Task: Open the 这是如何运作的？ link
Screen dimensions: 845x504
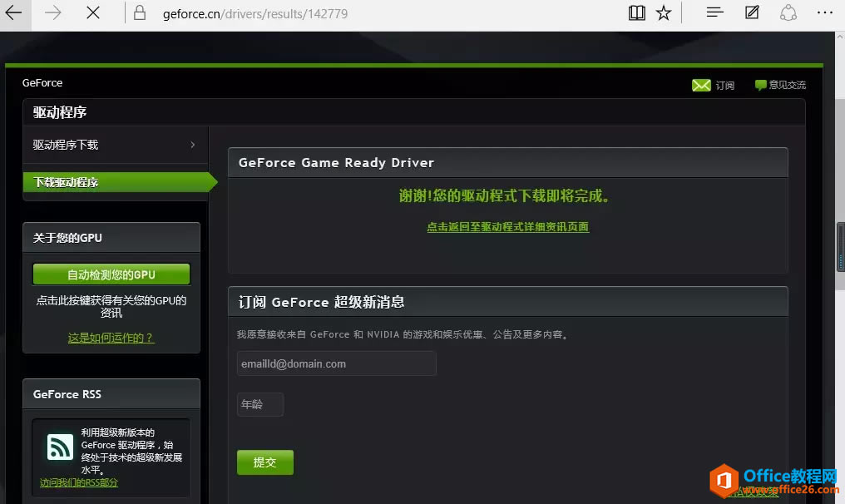Action: (x=111, y=338)
